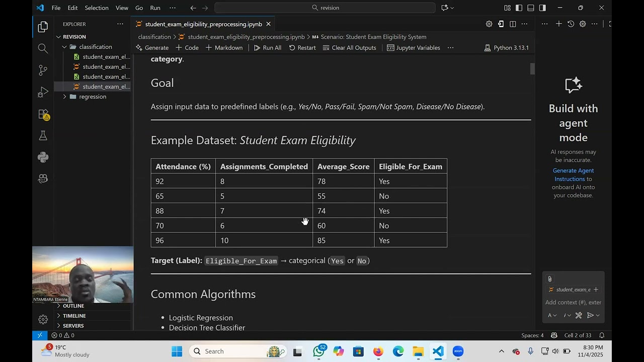Click the classification breadcrumb
Viewport: 644px width, 362px height.
point(154,37)
